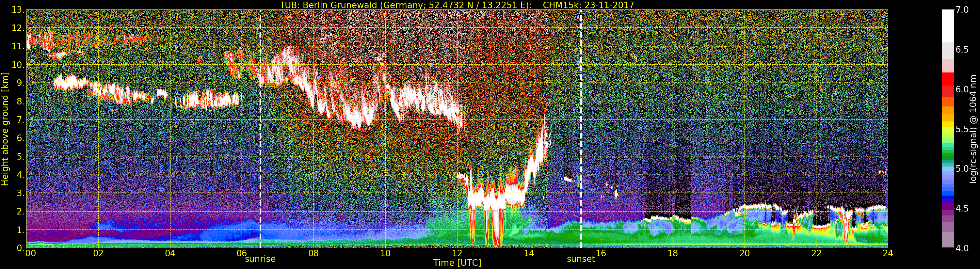
Task: Select the time-axis tick label '14'
Action: tap(529, 253)
